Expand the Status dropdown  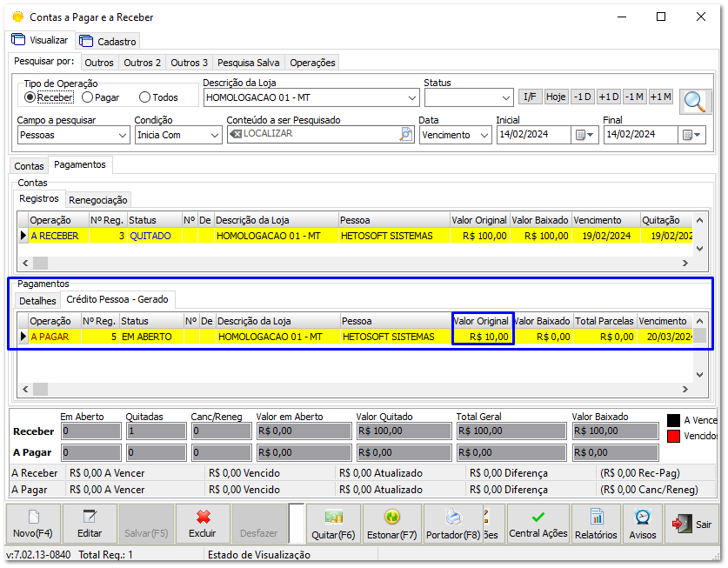tap(505, 98)
